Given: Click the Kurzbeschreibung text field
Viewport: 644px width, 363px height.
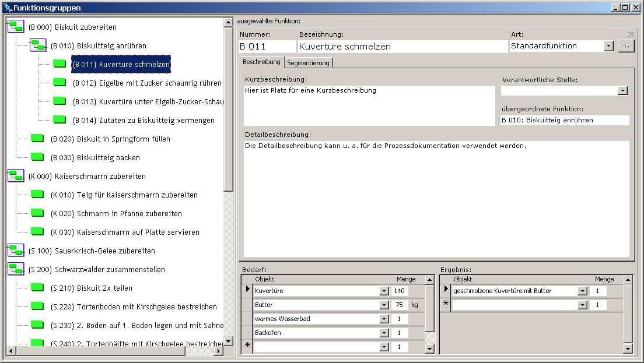Looking at the screenshot, I should pos(369,105).
